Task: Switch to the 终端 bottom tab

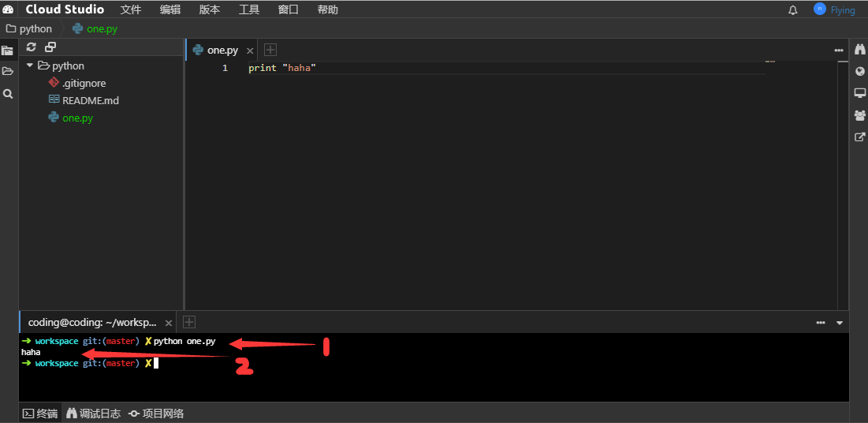Action: (x=40, y=413)
